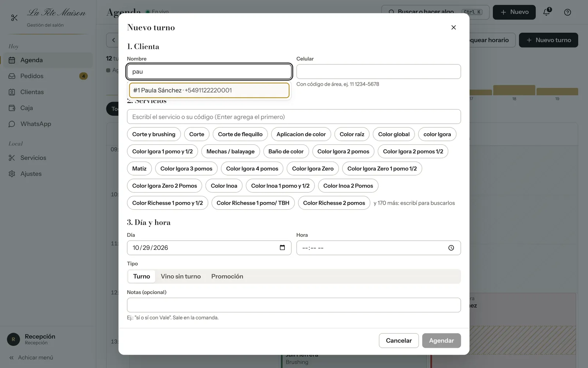This screenshot has width=588, height=368.
Task: Click the Notas optional field
Action: tap(294, 305)
